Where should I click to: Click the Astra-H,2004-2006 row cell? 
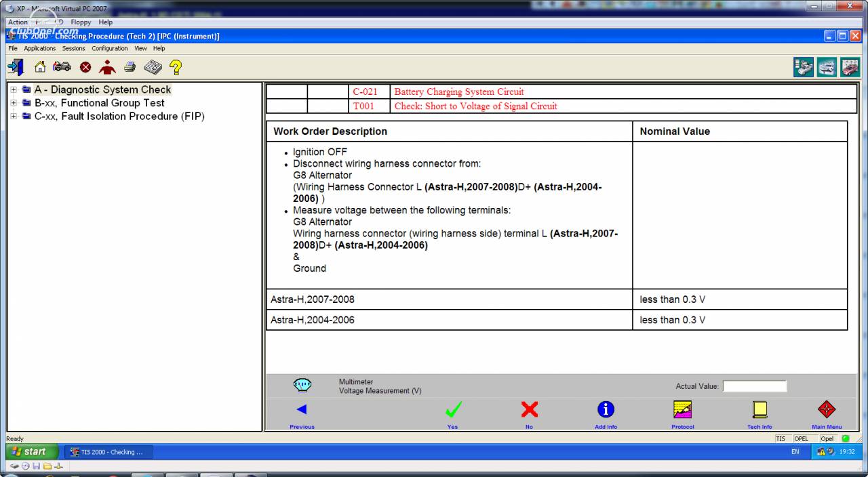[x=450, y=320]
